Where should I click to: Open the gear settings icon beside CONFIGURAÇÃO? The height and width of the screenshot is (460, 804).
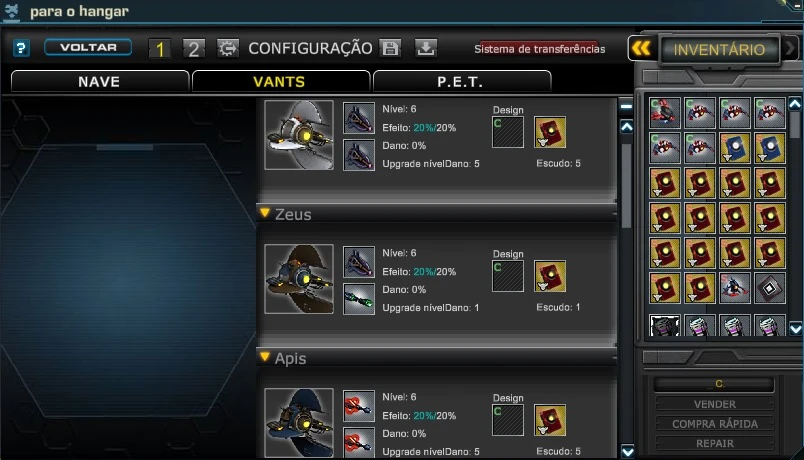tap(228, 49)
